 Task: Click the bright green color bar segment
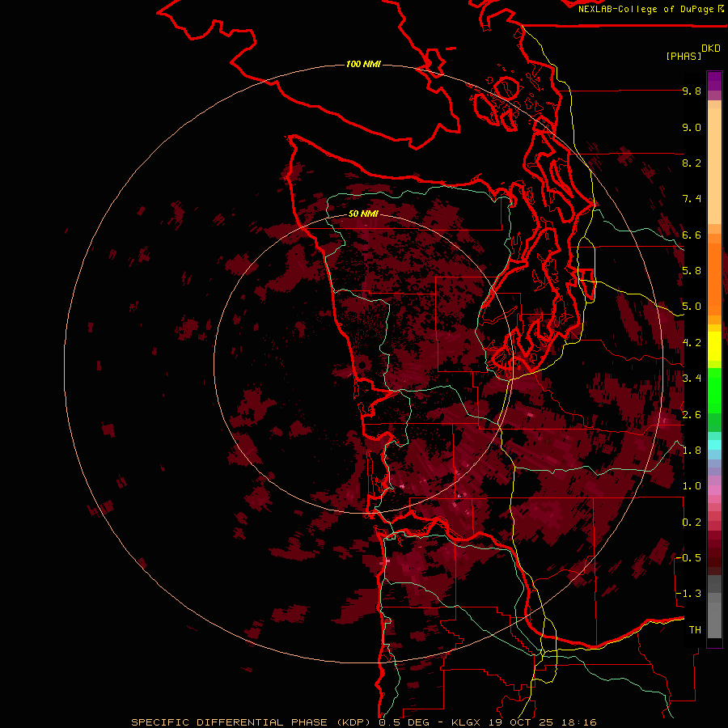tap(714, 390)
